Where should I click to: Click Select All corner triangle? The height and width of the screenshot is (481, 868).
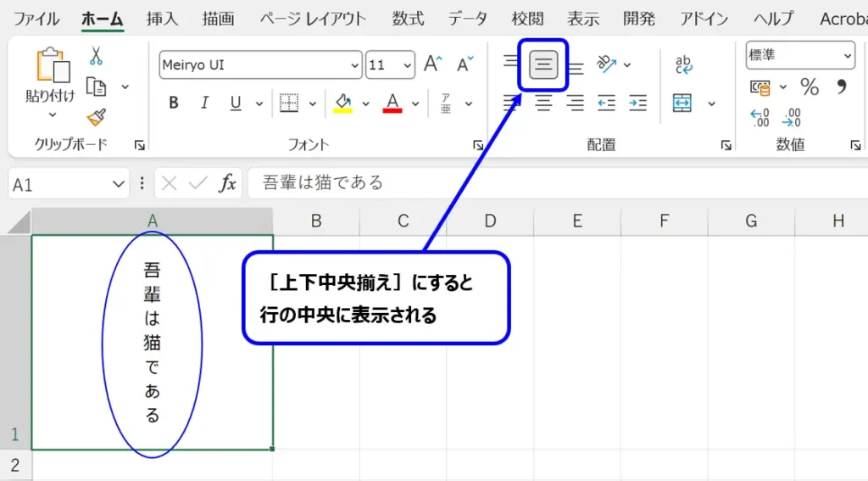[x=19, y=222]
